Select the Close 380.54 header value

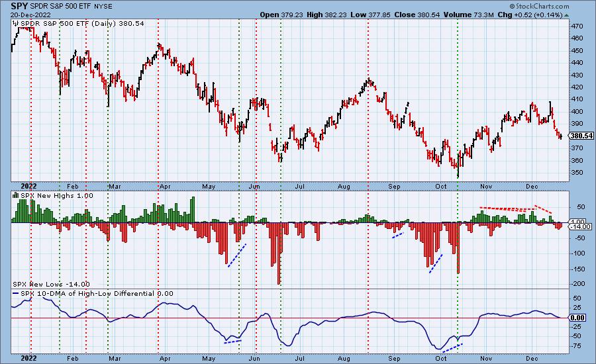417,15
